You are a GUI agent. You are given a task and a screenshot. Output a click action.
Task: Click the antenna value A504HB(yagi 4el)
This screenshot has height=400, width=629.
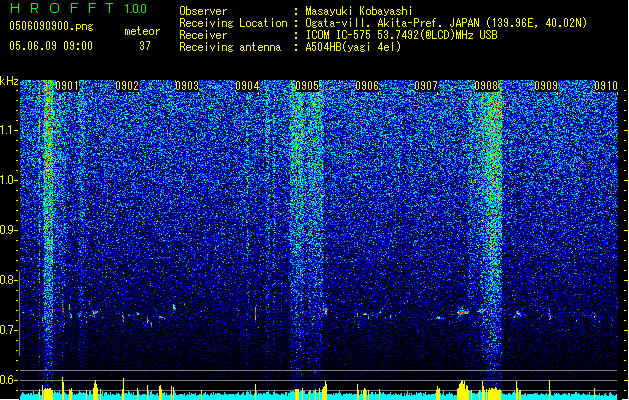pos(353,47)
